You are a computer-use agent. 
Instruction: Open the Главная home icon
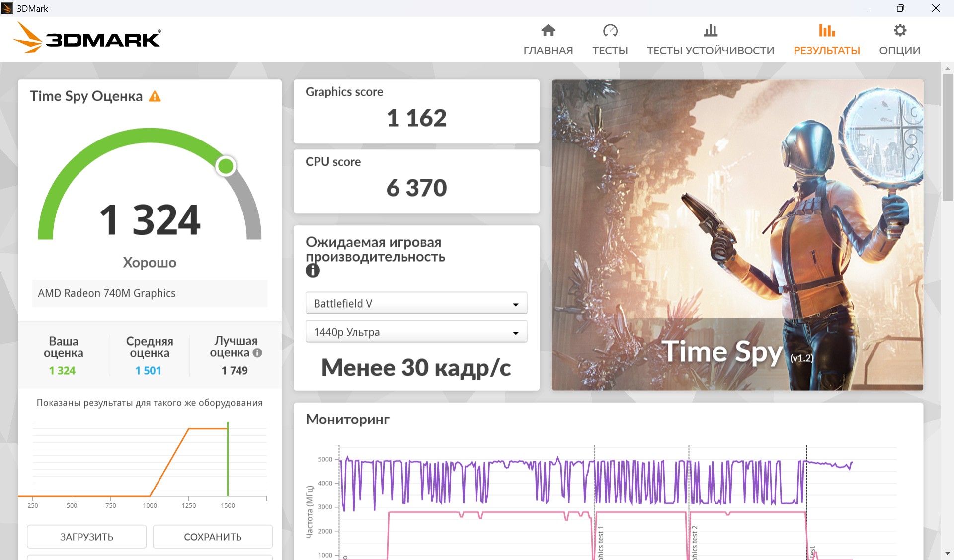pyautogui.click(x=548, y=31)
